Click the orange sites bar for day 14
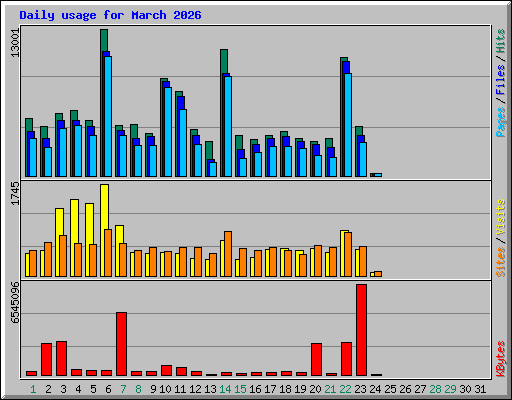Image resolution: width=512 pixels, height=400 pixels. (228, 254)
